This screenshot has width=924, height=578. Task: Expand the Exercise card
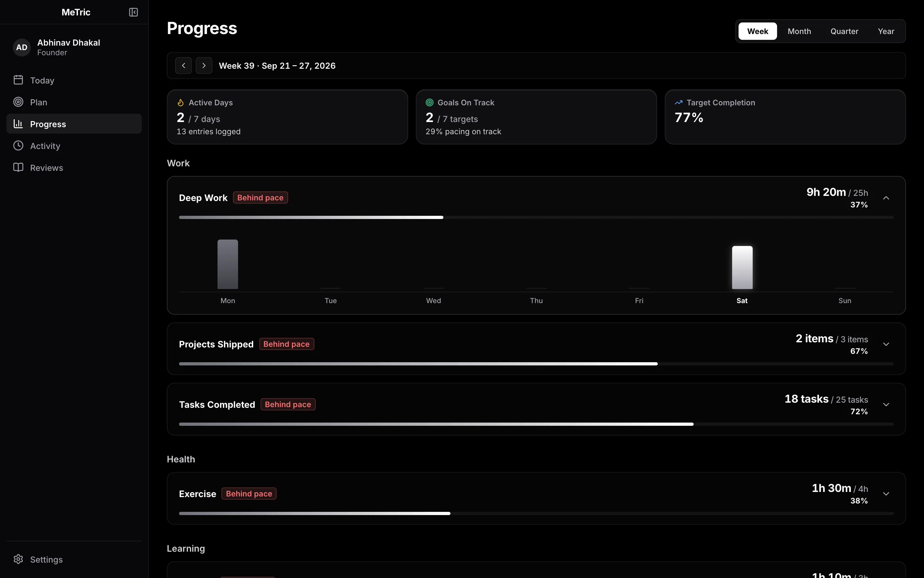886,494
